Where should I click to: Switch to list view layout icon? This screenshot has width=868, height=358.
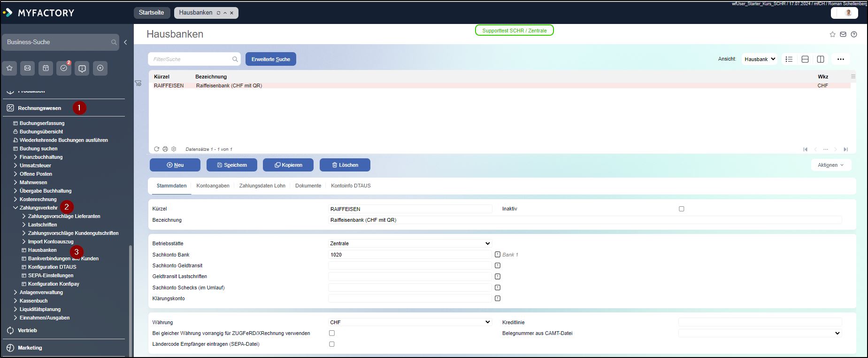789,59
